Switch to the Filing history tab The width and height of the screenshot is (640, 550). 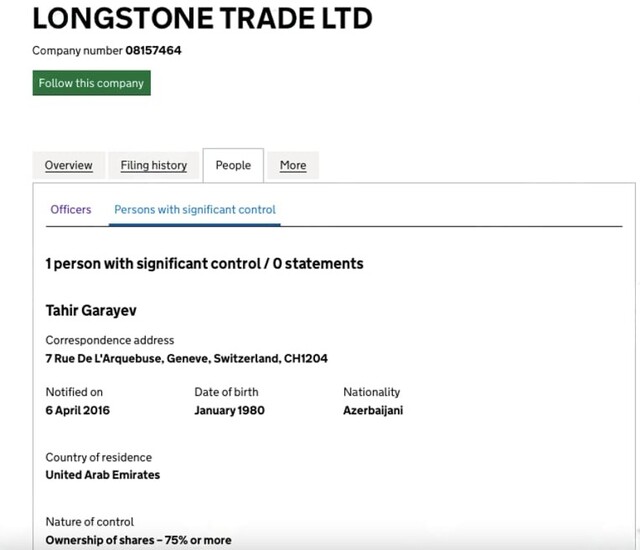(154, 165)
